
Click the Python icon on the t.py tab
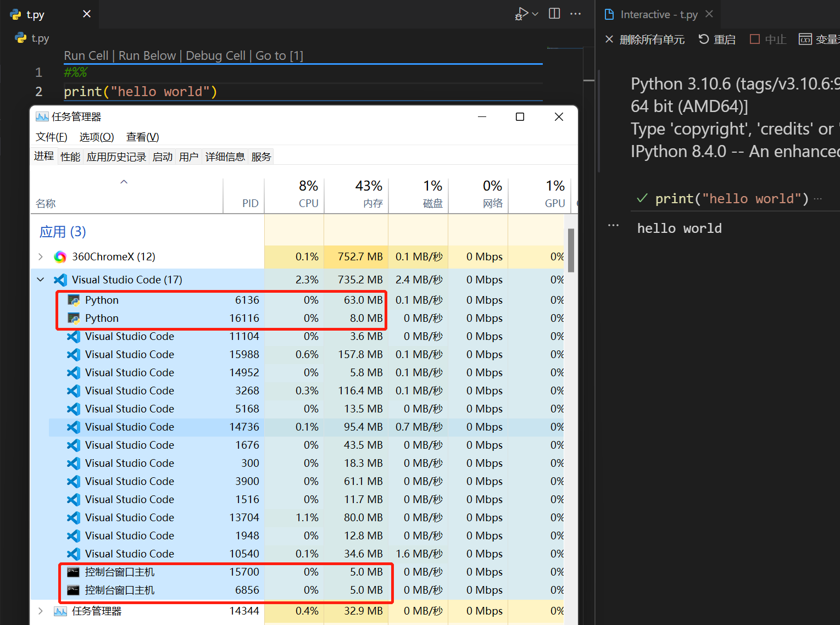pyautogui.click(x=15, y=14)
